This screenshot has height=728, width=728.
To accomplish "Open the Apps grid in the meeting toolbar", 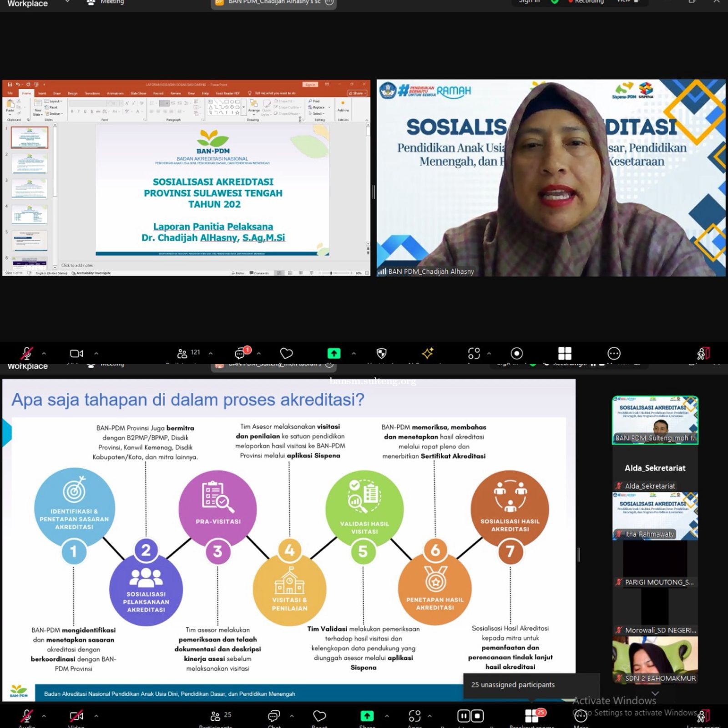I will coord(565,353).
